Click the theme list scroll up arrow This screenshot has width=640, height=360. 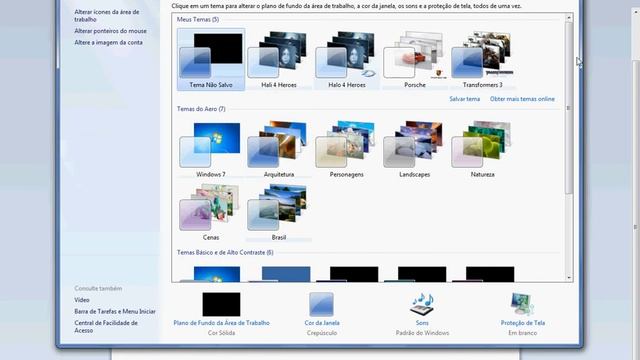tap(569, 18)
